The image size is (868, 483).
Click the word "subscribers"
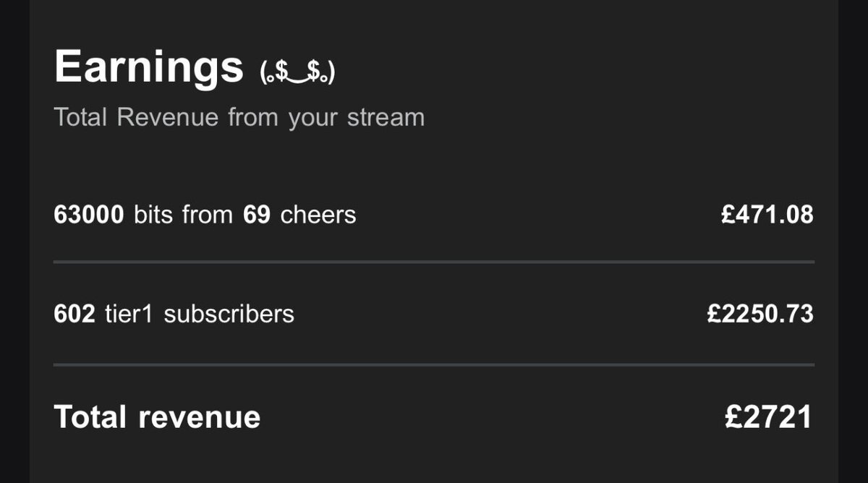tap(229, 314)
